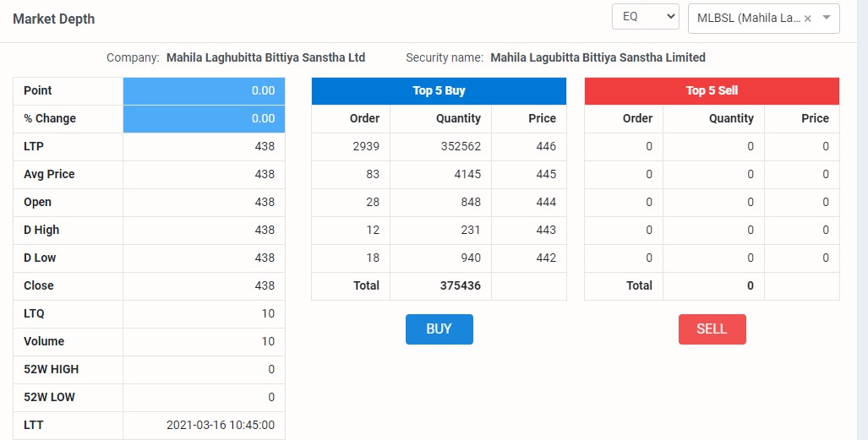Click company name Mahila Laghubitta Bittiya Sanstha Ltd
The width and height of the screenshot is (868, 440).
tap(265, 57)
